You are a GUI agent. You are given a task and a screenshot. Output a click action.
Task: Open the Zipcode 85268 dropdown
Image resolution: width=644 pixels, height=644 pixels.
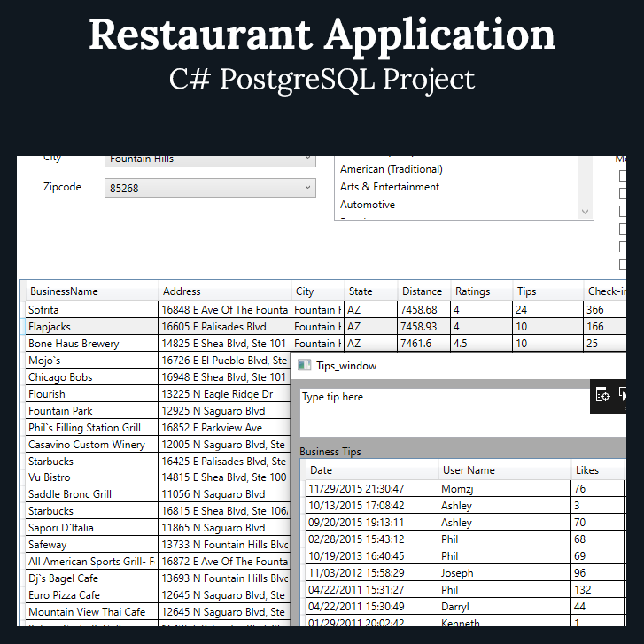[210, 188]
